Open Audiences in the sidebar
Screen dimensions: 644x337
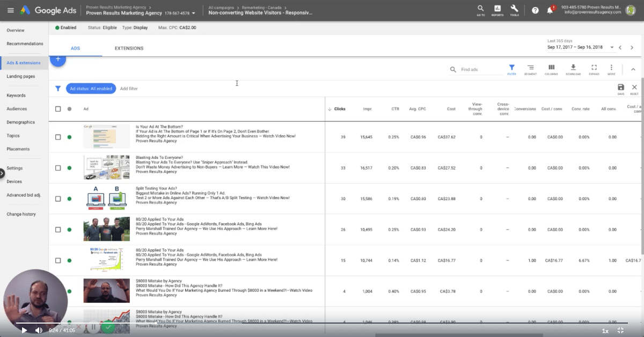[x=17, y=109]
